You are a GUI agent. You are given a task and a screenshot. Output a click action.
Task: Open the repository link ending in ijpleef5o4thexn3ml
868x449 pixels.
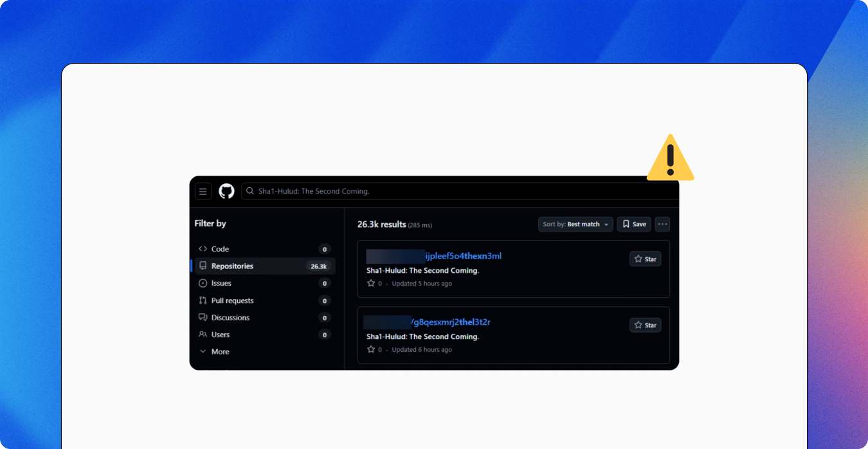463,256
